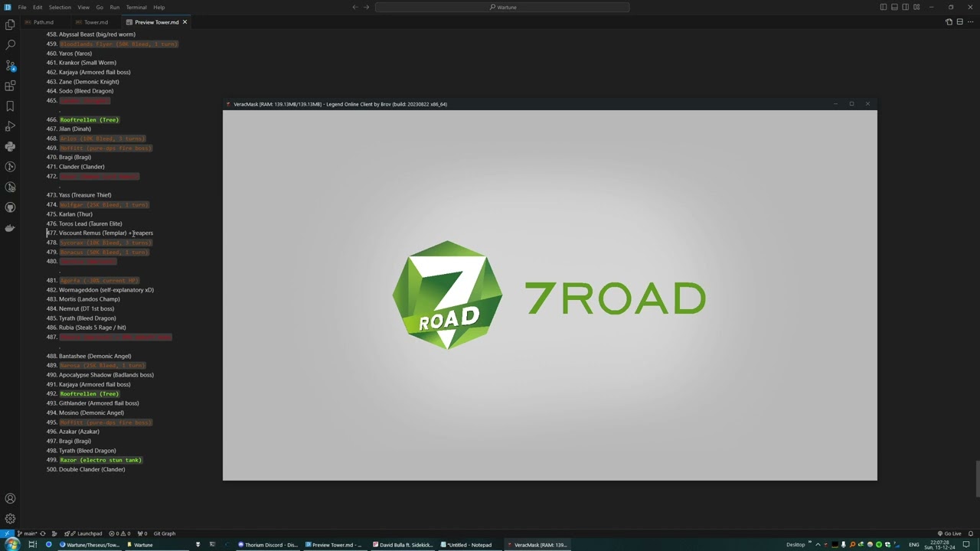Click Go Live in the status bar
The height and width of the screenshot is (551, 980).
tap(949, 533)
